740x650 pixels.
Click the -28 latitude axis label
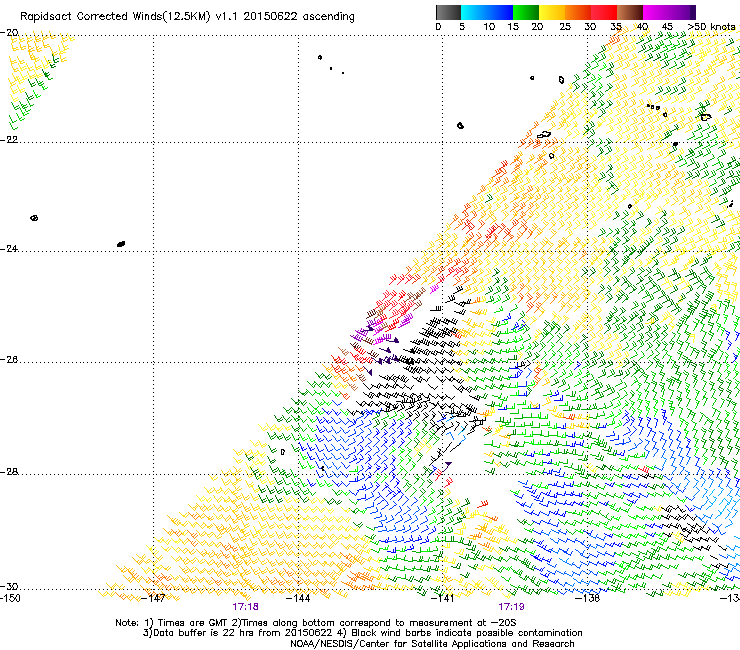[x=9, y=472]
